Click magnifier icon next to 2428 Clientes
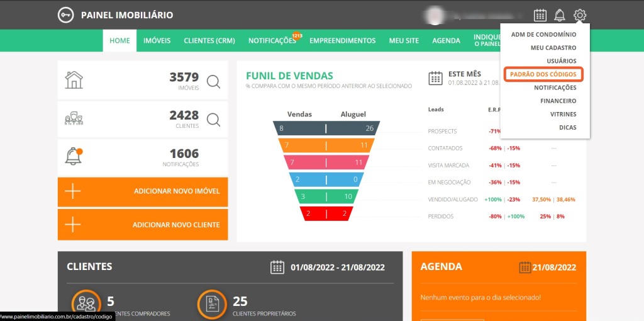 click(x=213, y=120)
